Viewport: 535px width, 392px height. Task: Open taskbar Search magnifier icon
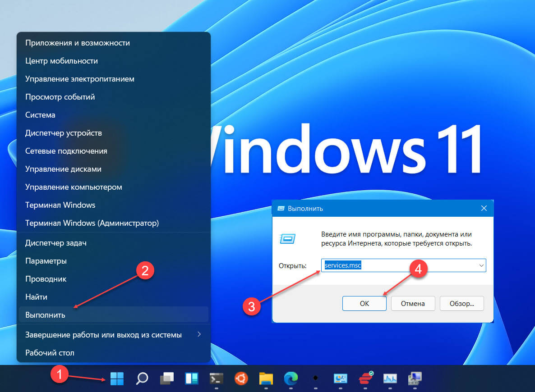pyautogui.click(x=142, y=378)
